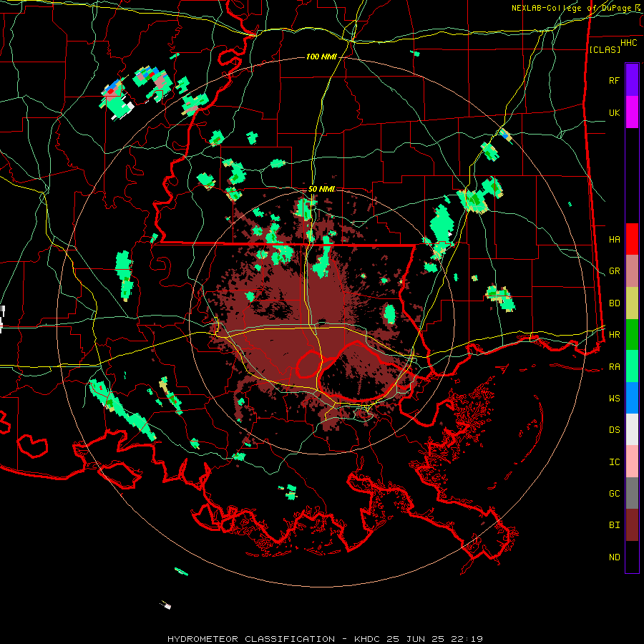Click the 100 NMI range ring label
This screenshot has width=644, height=644.
click(321, 57)
